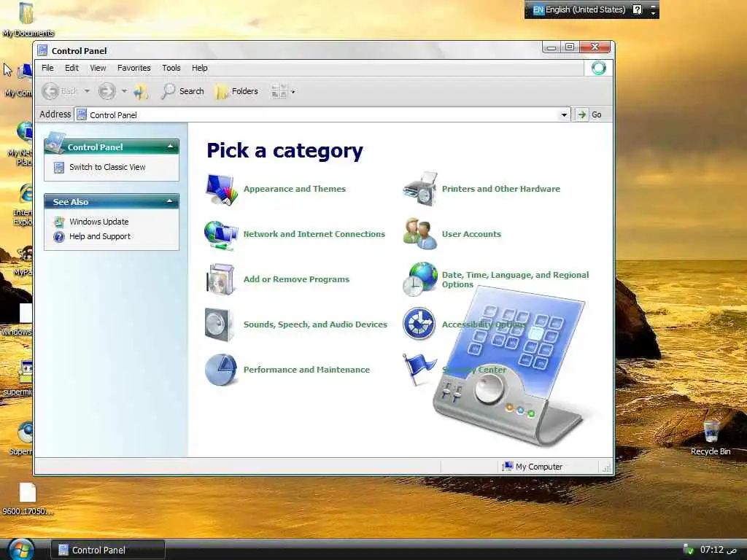Click the Security Center flag icon
The width and height of the screenshot is (747, 560).
tap(418, 370)
